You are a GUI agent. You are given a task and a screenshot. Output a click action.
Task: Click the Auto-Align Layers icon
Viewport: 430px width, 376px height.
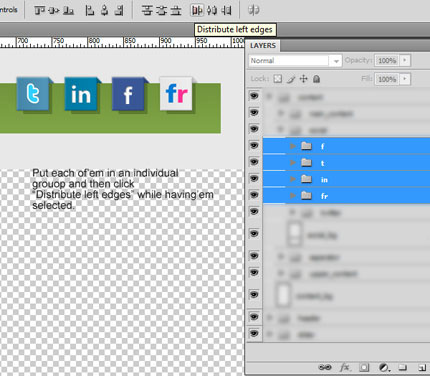[254, 11]
